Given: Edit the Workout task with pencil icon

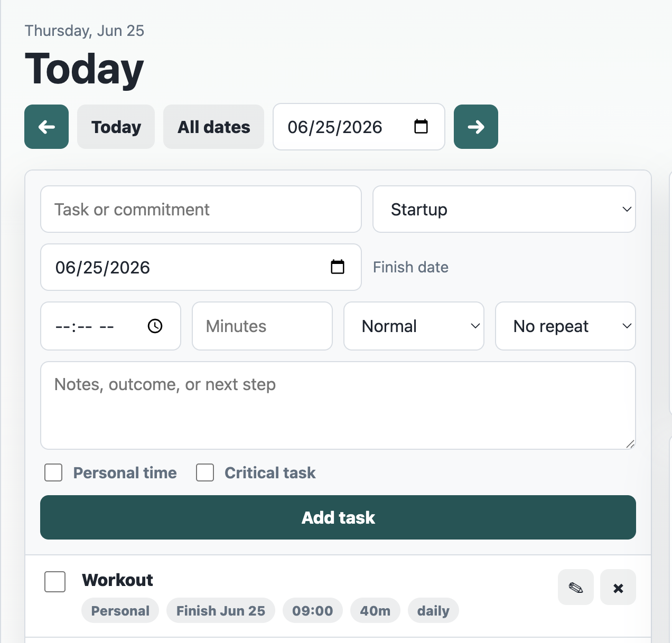Looking at the screenshot, I should pyautogui.click(x=576, y=587).
